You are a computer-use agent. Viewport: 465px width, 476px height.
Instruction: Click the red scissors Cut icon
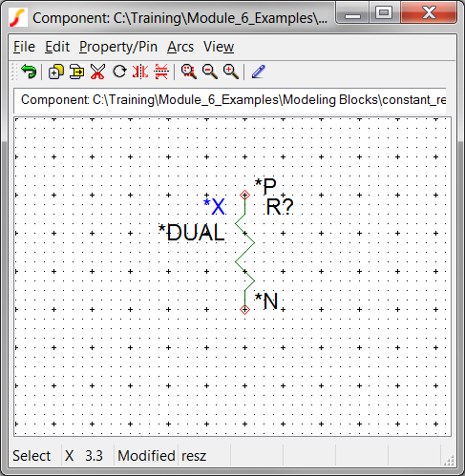97,72
